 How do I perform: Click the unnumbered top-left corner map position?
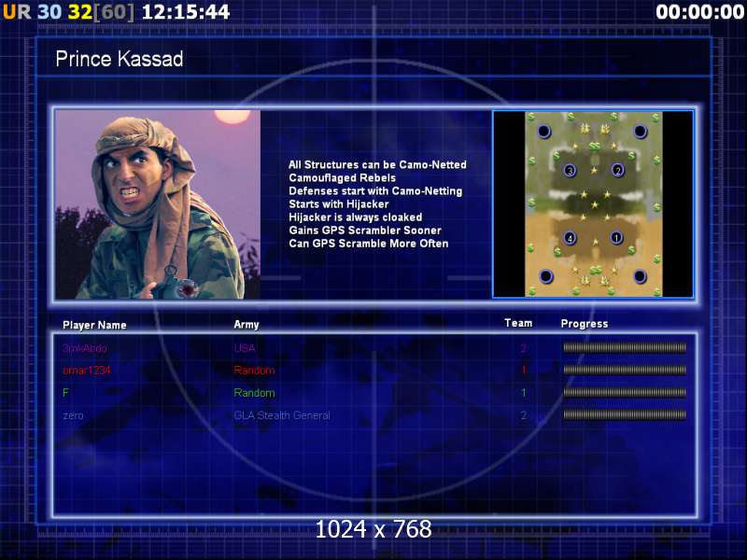point(544,131)
